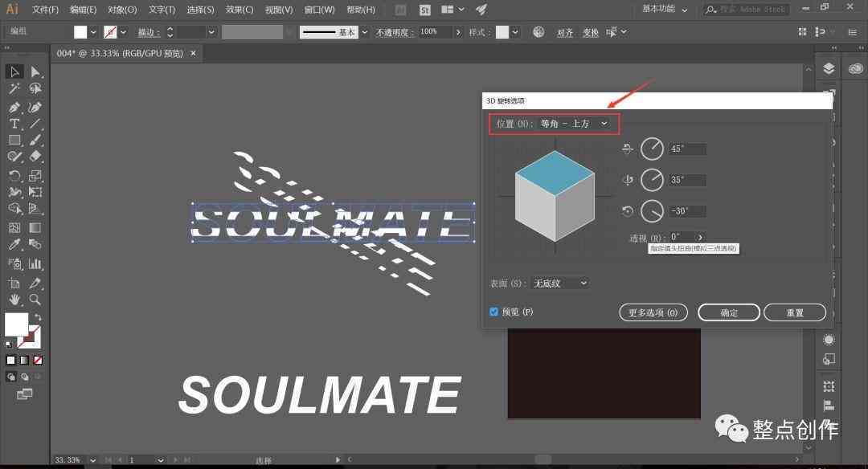Select the Blend tool
The width and height of the screenshot is (868, 469).
35,244
